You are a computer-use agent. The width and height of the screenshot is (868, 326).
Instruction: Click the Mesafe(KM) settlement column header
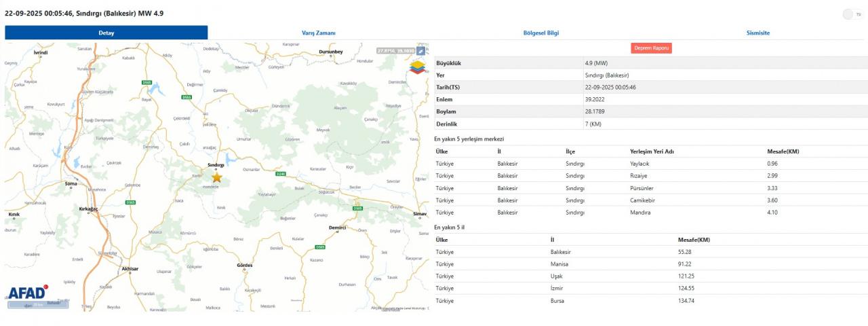[783, 151]
